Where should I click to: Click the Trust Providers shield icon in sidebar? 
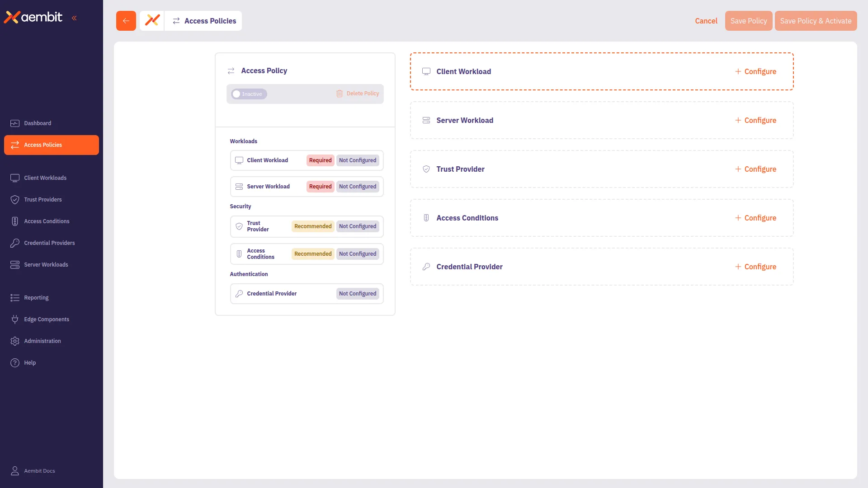click(x=15, y=200)
